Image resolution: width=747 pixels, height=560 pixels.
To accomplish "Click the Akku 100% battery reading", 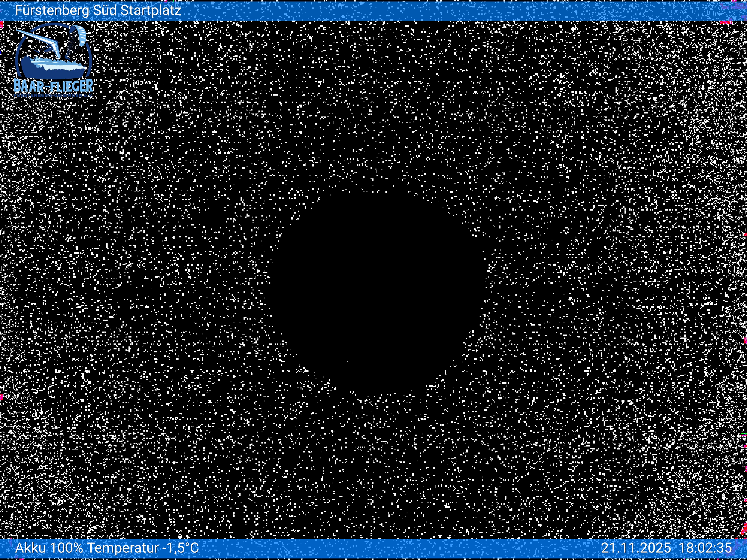I will [x=49, y=547].
